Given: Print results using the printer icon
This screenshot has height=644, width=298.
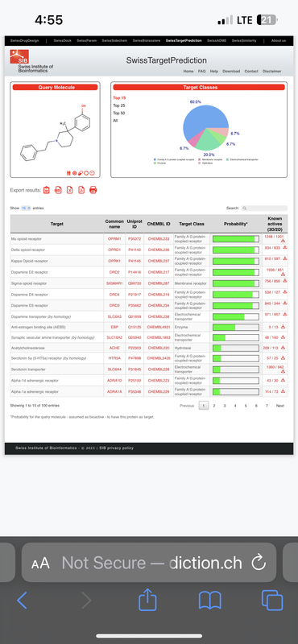Looking at the screenshot, I should tap(93, 190).
